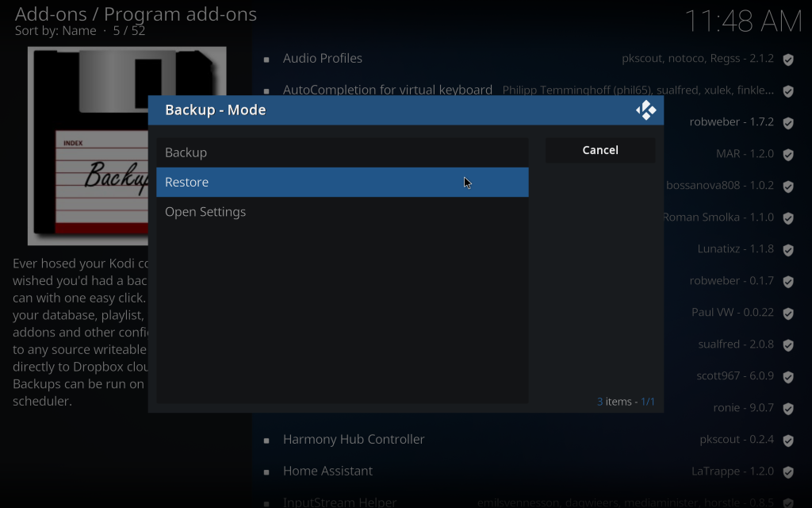Click verified shield on AutoCompletion row
812x508 pixels.
click(x=788, y=91)
